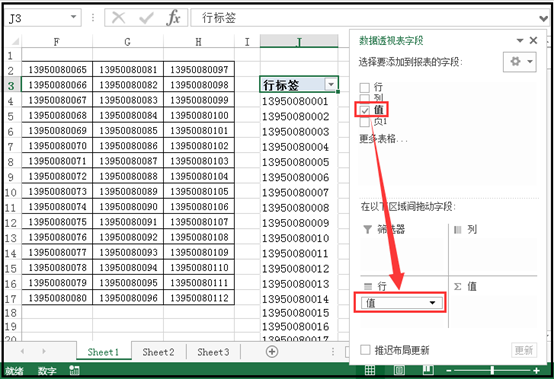Viewport: 554px width, 379px height.
Task: Click next sheet navigation arrow
Action: coord(44,351)
